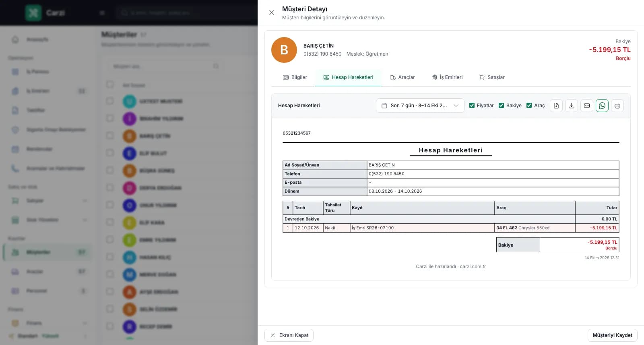The width and height of the screenshot is (644, 345).
Task: Click the Devreden Bakiye row label
Action: [x=302, y=219]
